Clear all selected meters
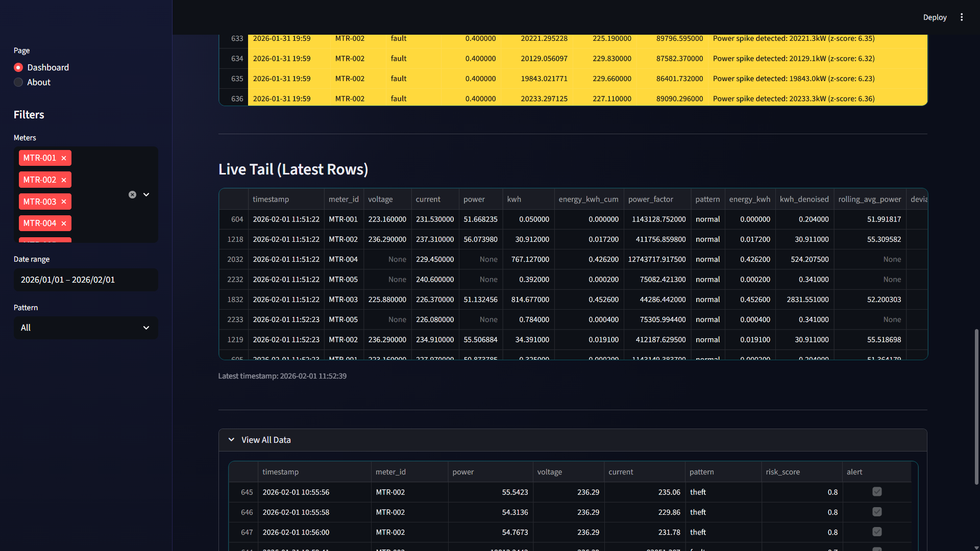The height and width of the screenshot is (551, 980). (132, 194)
